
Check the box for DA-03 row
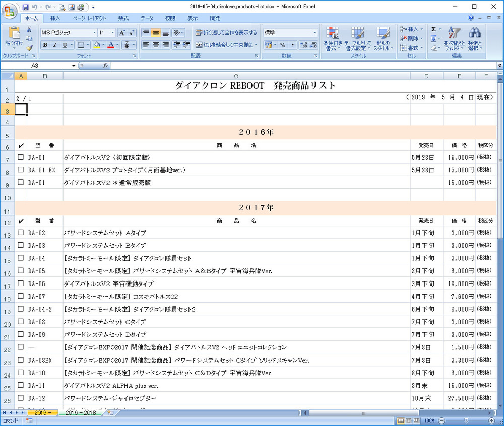21,245
